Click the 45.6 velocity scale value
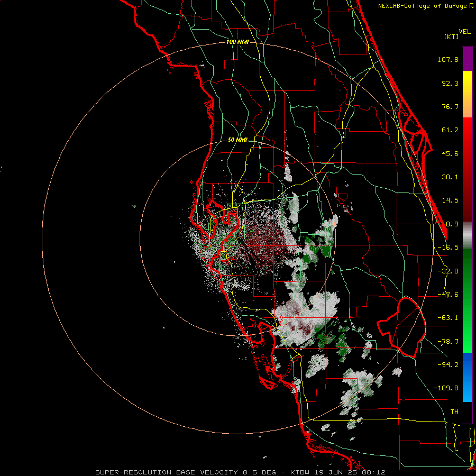 pos(450,153)
